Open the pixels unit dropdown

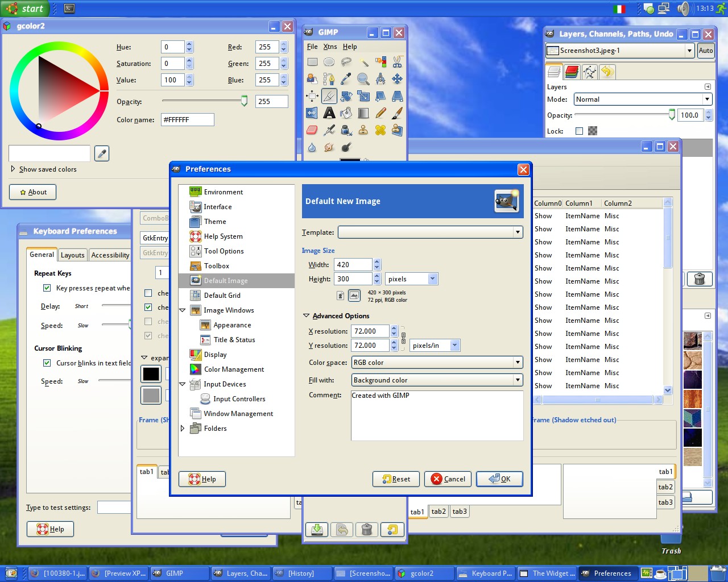coord(412,279)
